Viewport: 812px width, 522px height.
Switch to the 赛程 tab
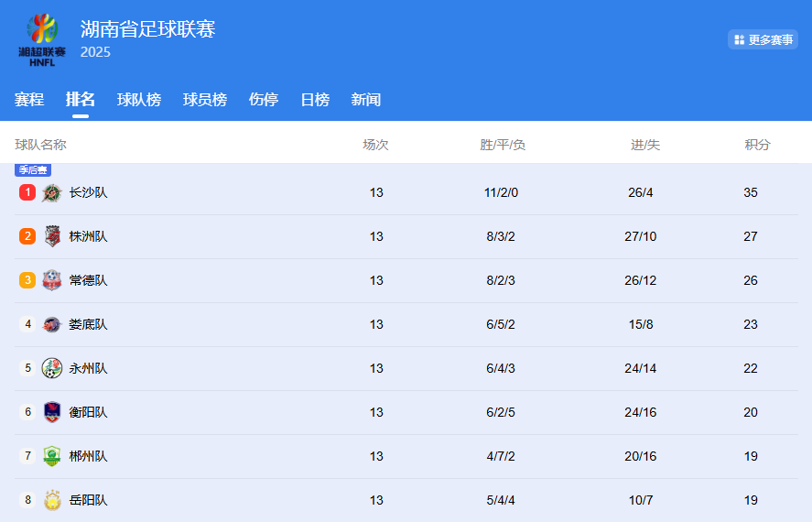point(29,100)
